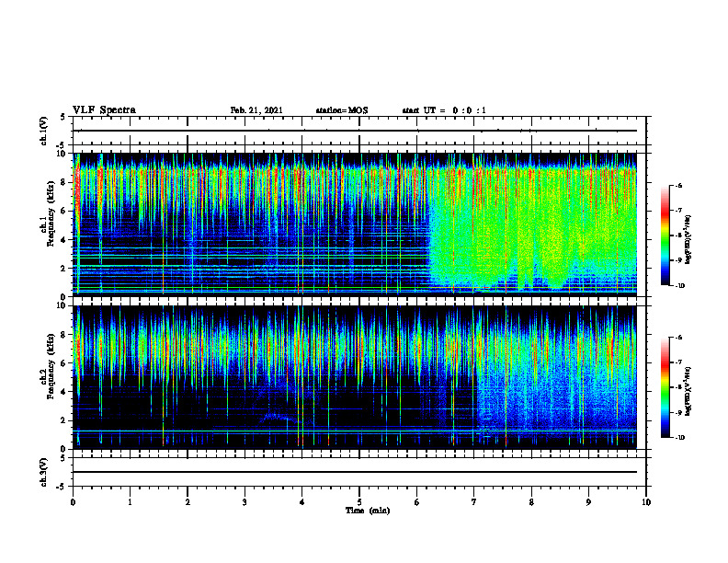Click the ch.1 frequency axis "6" tick label
This screenshot has width=728, height=563.
(63, 211)
